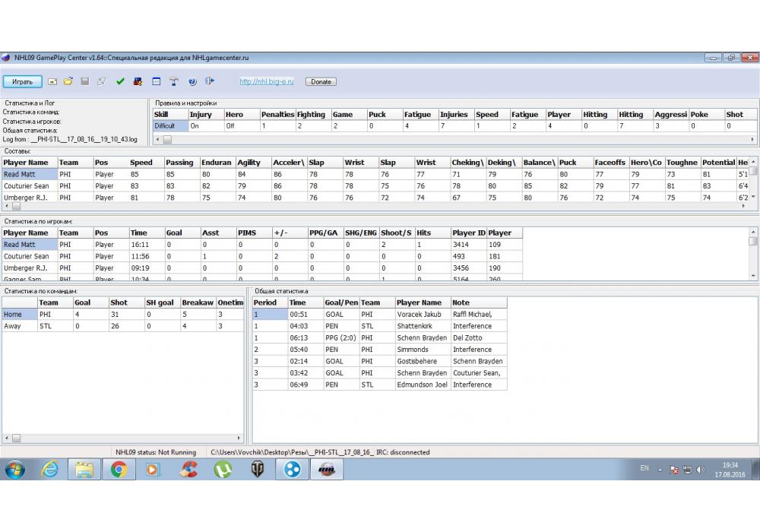The image size is (760, 532).
Task: Click the open folder icon in toolbar
Action: (x=68, y=81)
